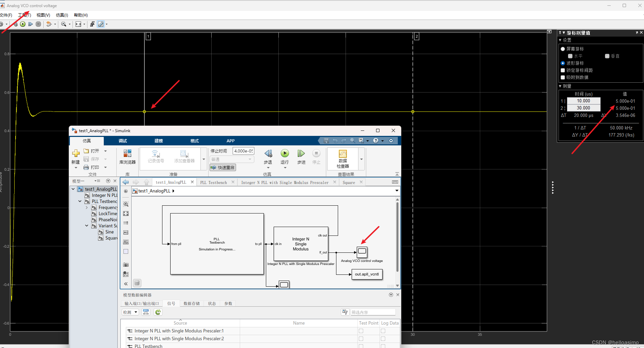
Task: Click the model data database icon
Action: pyautogui.click(x=137, y=283)
